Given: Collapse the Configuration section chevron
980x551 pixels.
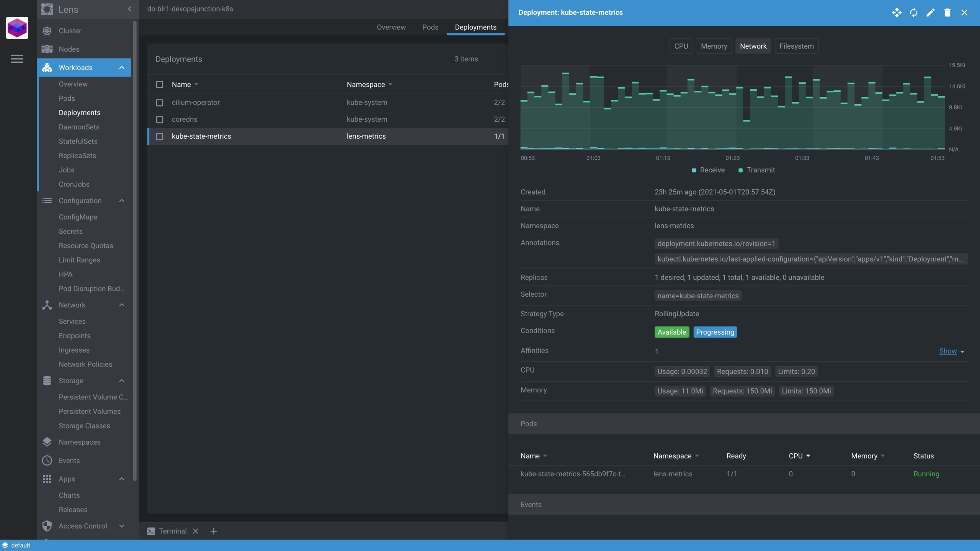Looking at the screenshot, I should tap(122, 201).
